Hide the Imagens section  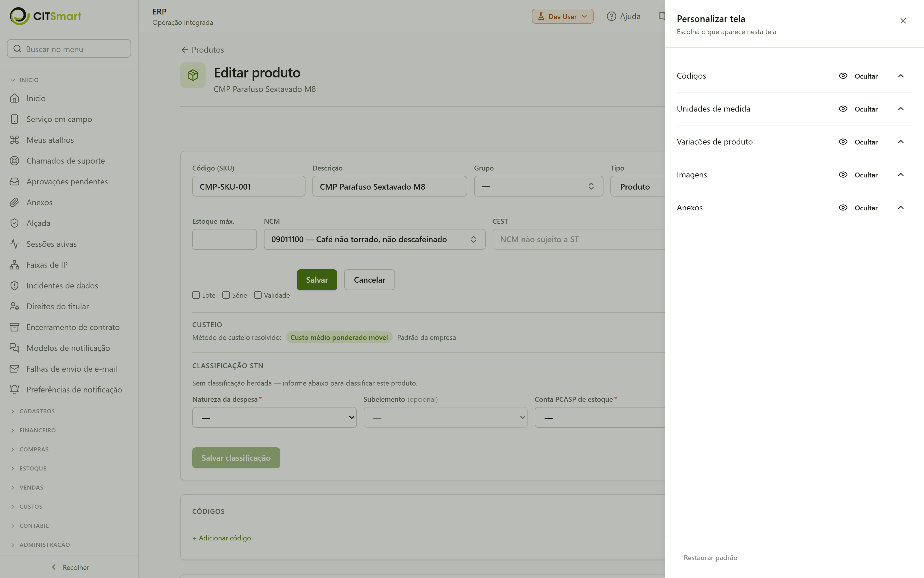(858, 175)
